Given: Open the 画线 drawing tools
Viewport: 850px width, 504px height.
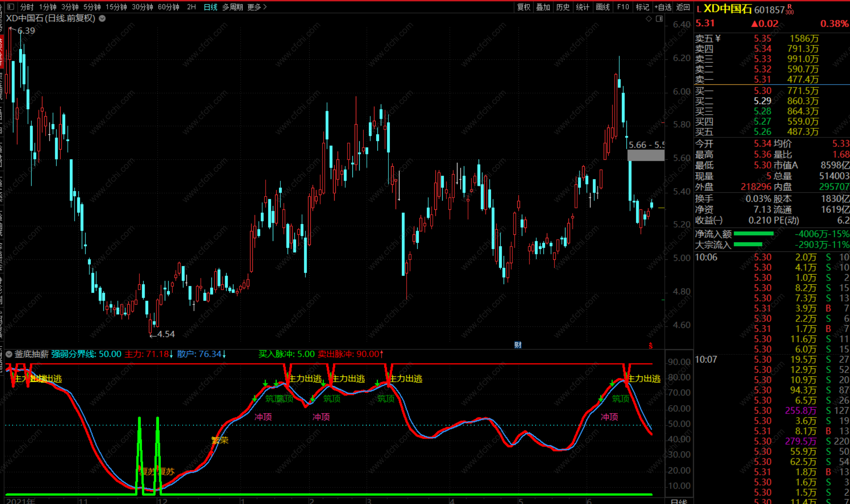Looking at the screenshot, I should pyautogui.click(x=603, y=7).
